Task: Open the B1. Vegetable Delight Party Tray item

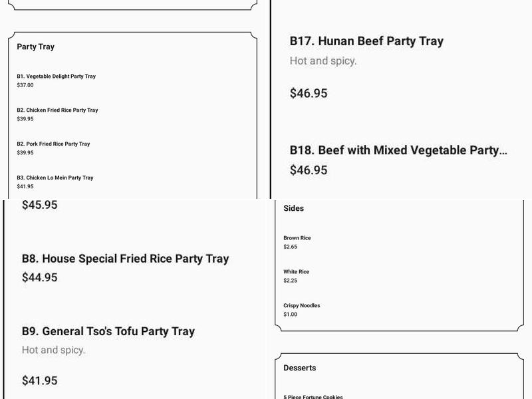Action: [x=57, y=76]
